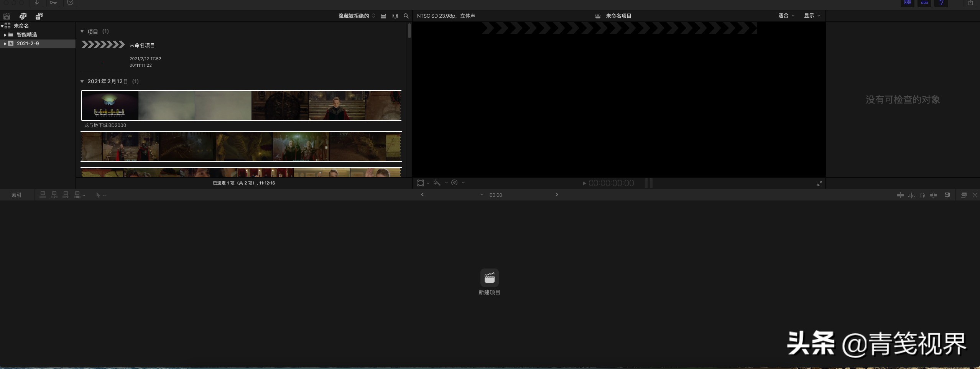Click the keyword editor key icon

pyautogui.click(x=53, y=3)
